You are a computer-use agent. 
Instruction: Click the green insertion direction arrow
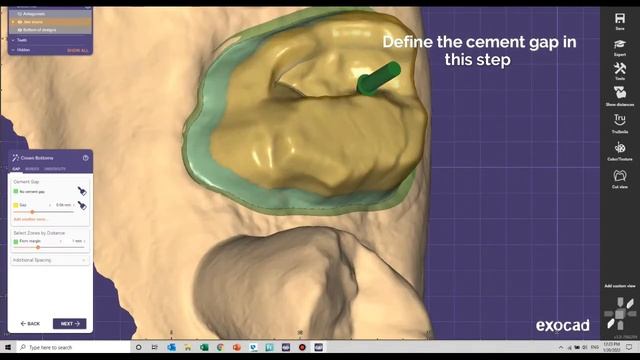click(x=378, y=79)
